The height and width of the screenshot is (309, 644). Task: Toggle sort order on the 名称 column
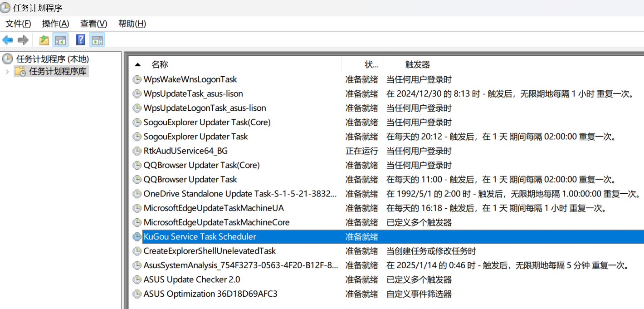point(160,64)
